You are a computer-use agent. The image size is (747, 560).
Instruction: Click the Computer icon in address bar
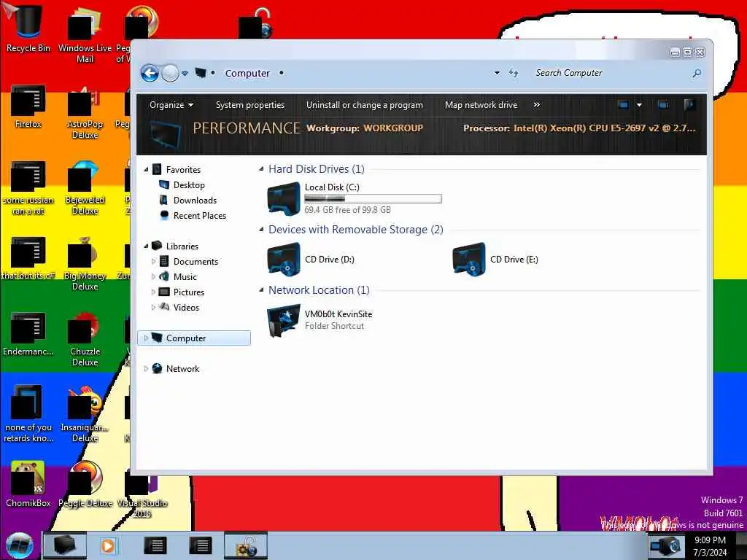[201, 73]
